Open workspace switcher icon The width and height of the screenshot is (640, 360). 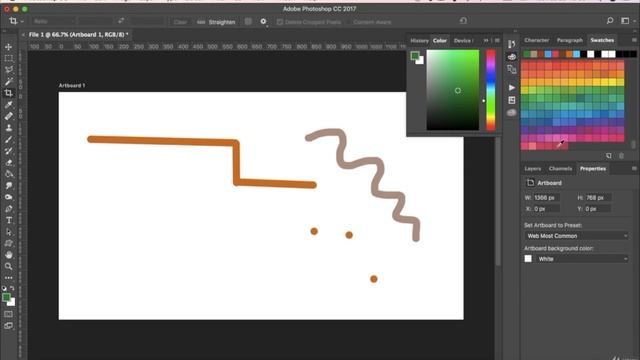point(625,21)
